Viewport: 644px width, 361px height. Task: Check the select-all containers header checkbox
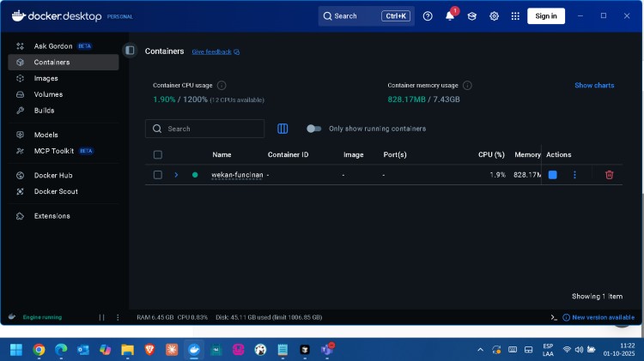click(158, 154)
